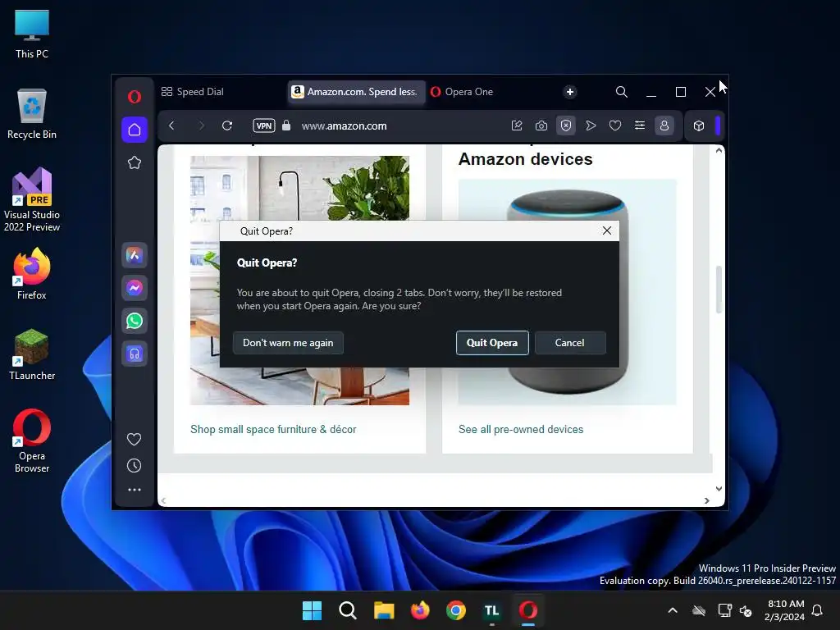Open the ad blocker shield icon
This screenshot has width=840, height=630.
[x=566, y=126]
